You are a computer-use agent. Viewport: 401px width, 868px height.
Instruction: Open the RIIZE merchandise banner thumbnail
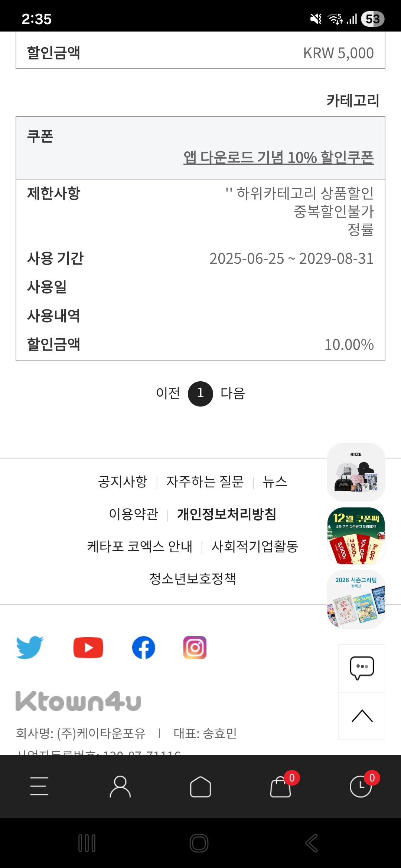point(356,472)
